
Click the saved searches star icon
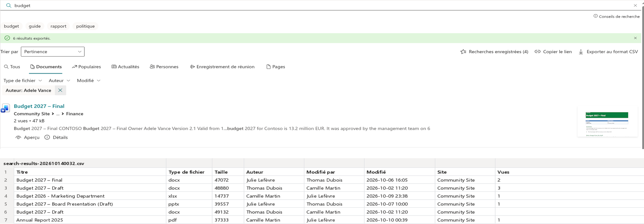coord(463,52)
